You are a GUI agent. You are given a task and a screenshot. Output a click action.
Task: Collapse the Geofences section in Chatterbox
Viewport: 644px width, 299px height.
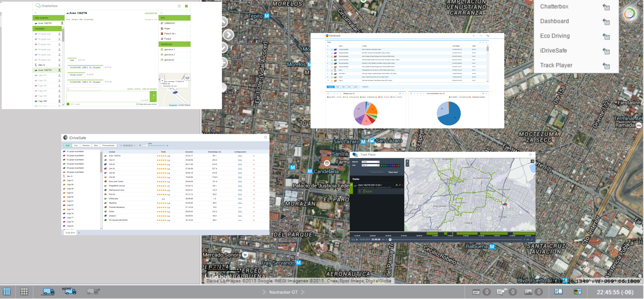click(x=188, y=44)
